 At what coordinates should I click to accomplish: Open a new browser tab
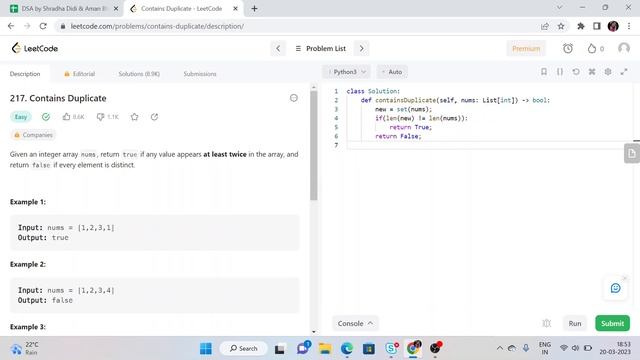[254, 9]
